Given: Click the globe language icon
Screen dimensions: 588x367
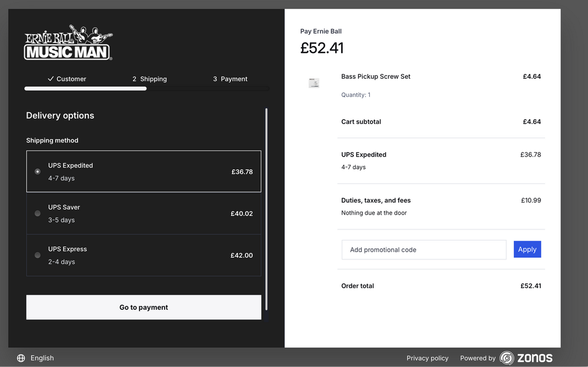Looking at the screenshot, I should (x=21, y=358).
